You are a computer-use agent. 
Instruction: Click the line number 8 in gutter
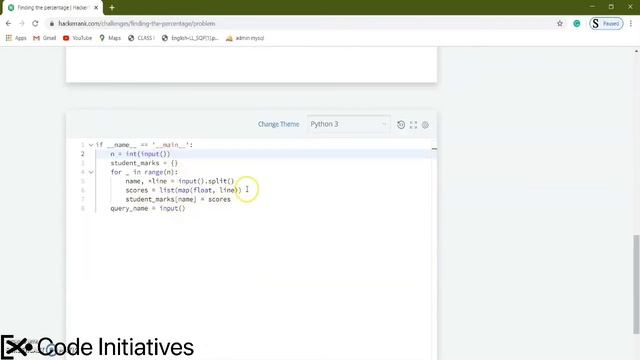(83, 208)
